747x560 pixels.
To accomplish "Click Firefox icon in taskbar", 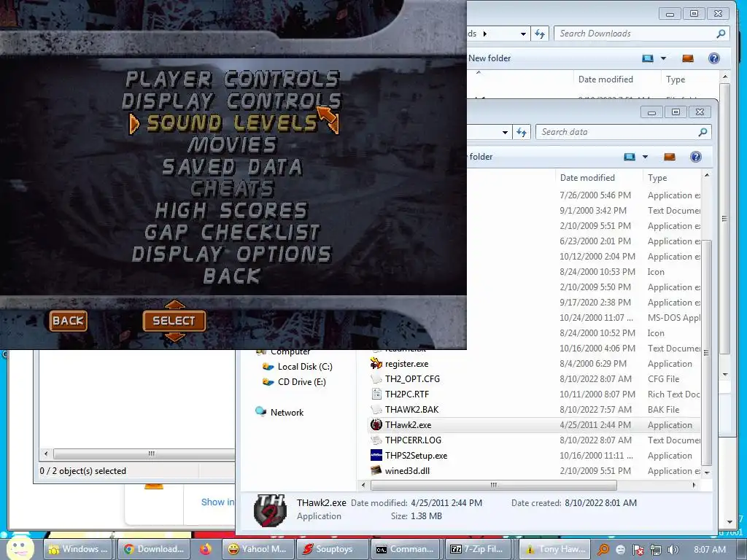I will 205,549.
